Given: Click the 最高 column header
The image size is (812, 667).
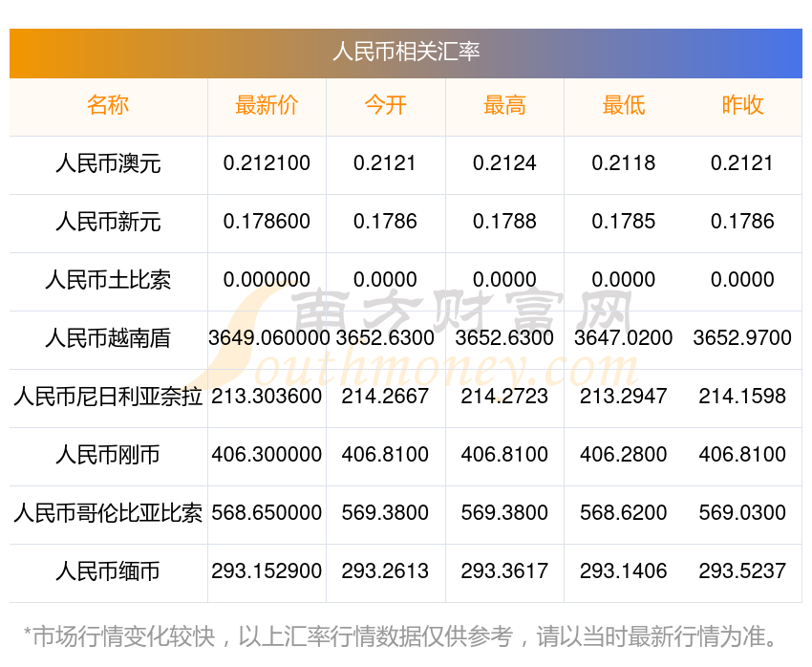Looking at the screenshot, I should tap(504, 105).
